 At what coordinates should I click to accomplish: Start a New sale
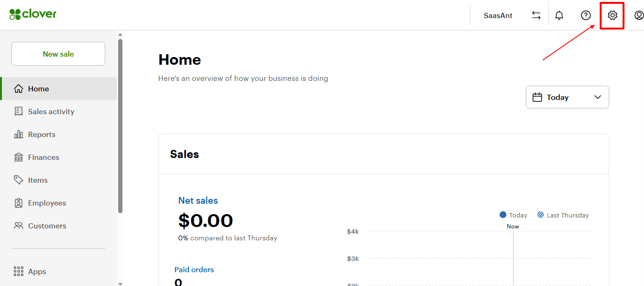coord(58,54)
